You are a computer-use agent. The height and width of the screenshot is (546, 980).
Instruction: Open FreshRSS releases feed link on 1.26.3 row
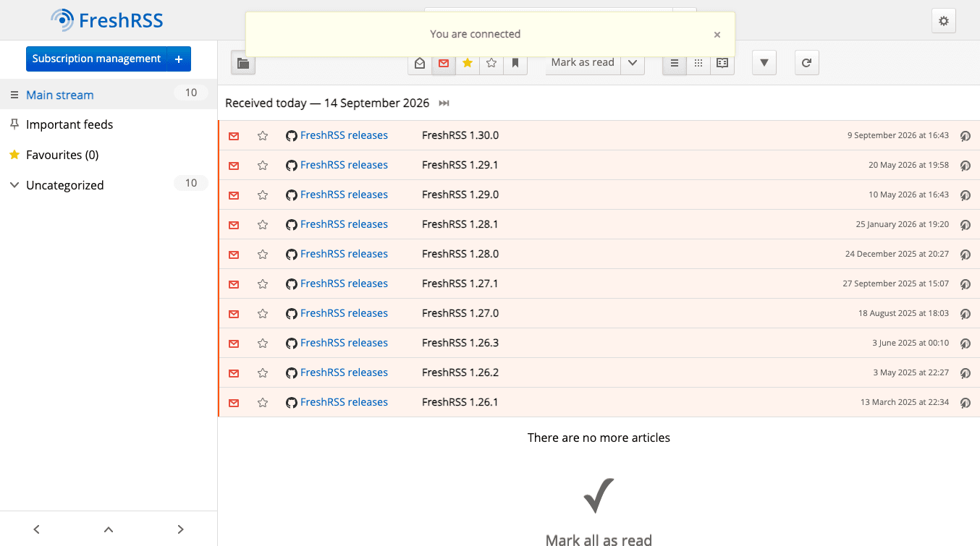[x=337, y=343]
